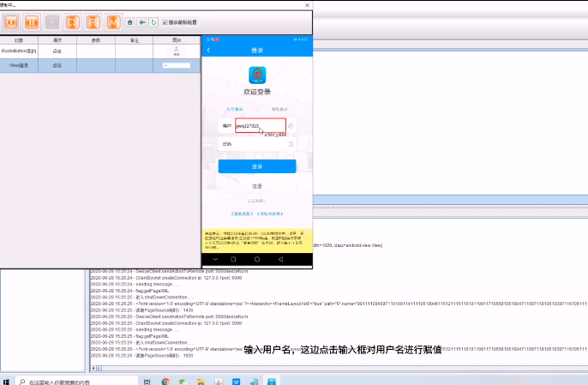Toggle the 显示鼠标位置 checkbox
Viewport: 588px width, 385px height.
point(165,22)
